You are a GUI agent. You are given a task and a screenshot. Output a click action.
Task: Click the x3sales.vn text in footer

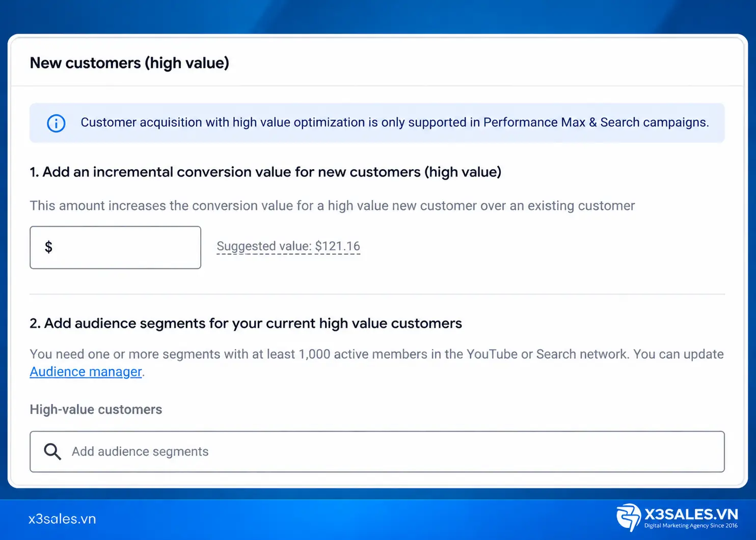62,519
